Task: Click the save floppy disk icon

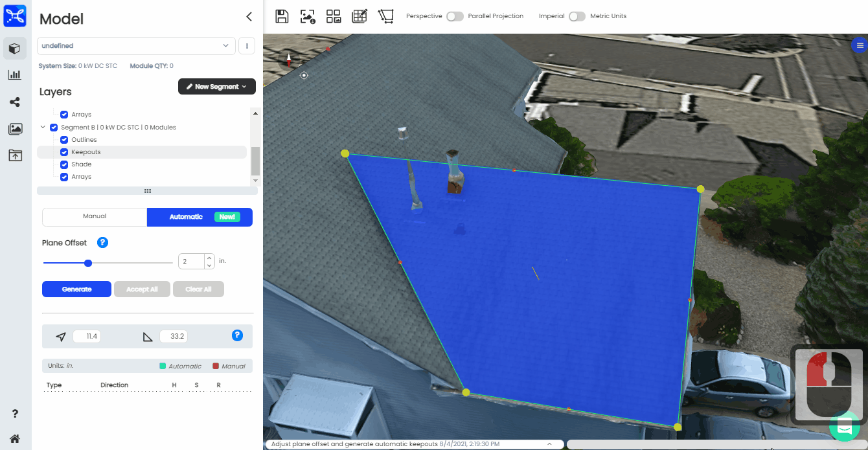Action: coord(282,16)
